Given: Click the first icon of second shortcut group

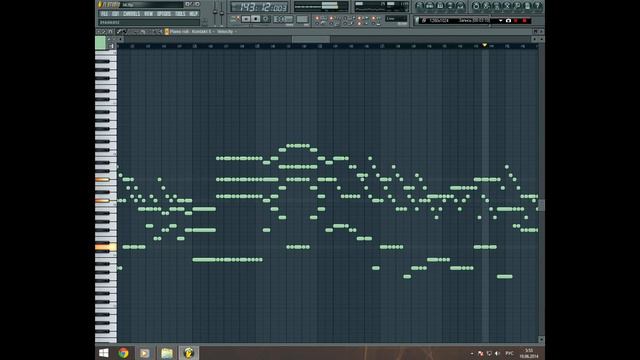Looking at the screenshot, I should pos(476,6).
